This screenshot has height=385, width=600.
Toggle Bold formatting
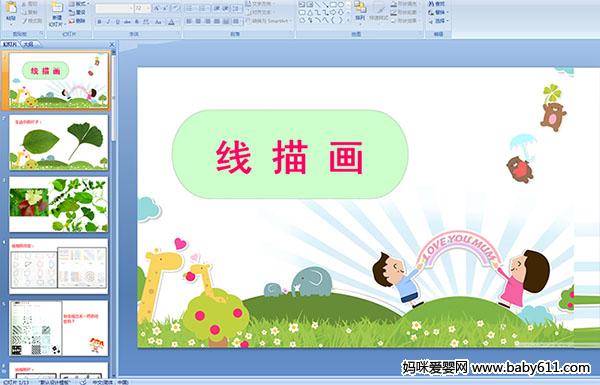tap(99, 22)
